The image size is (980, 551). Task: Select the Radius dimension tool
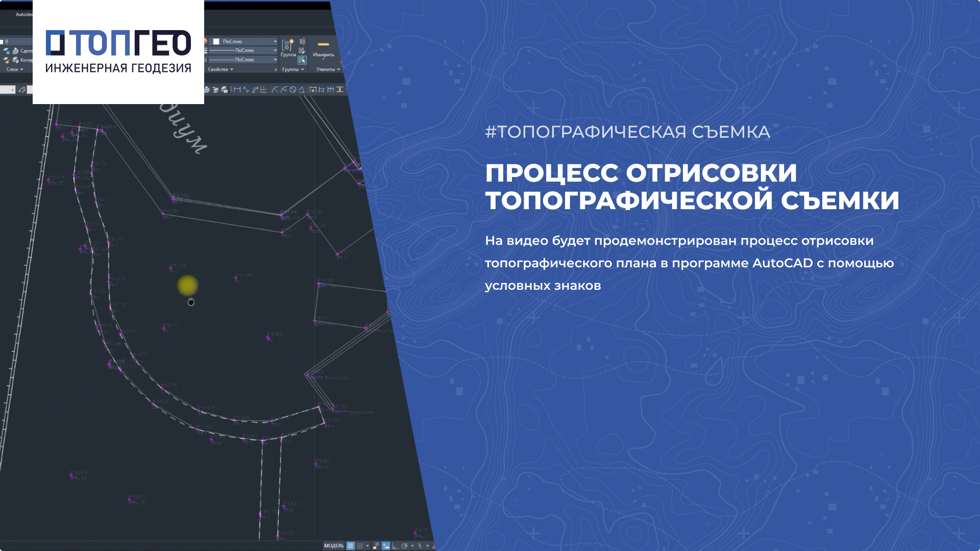pos(275,89)
